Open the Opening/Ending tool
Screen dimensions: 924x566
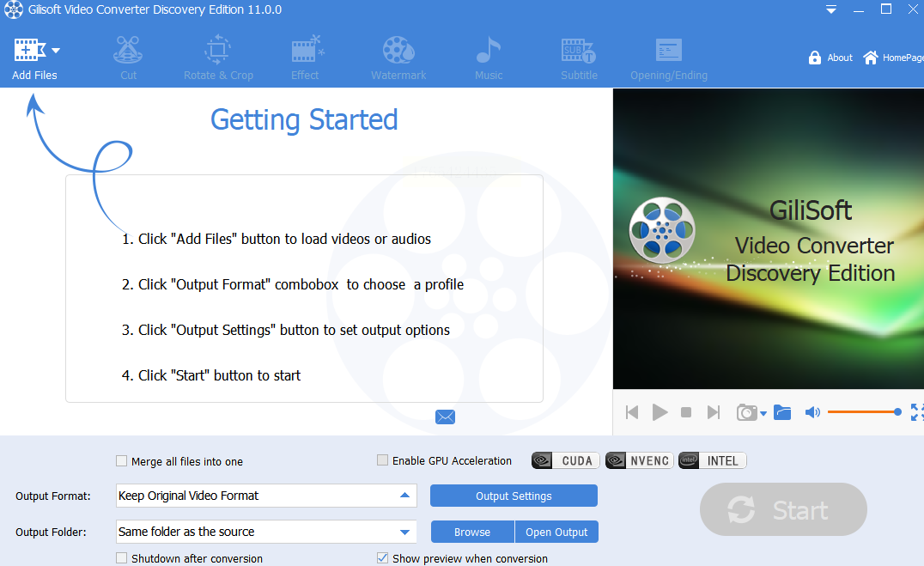(669, 58)
